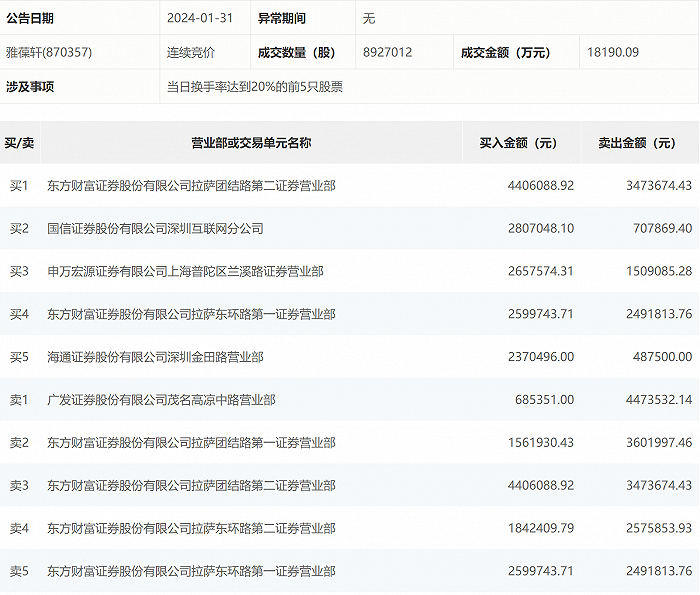700x595 pixels.
Task: Click the 买3 row label
Action: point(19,271)
